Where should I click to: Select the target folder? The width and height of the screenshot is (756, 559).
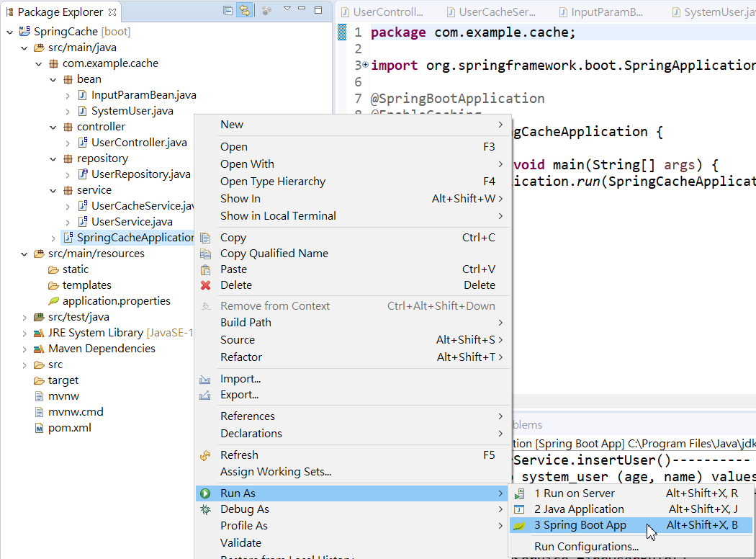coord(63,380)
